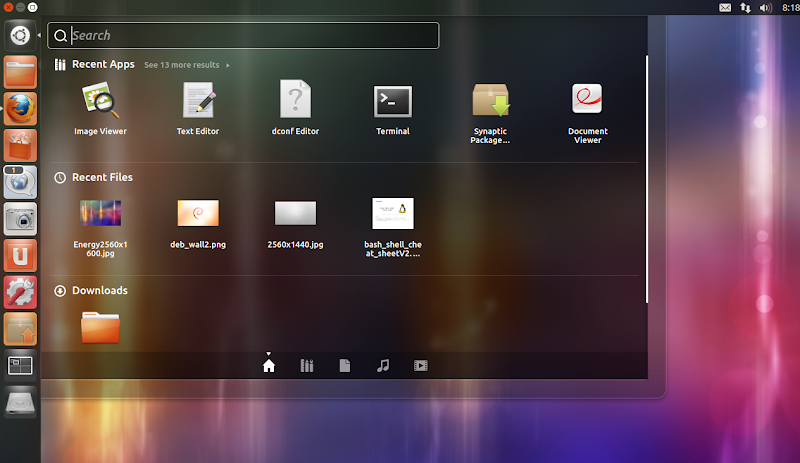Viewport: 800px width, 463px height.
Task: Switch to the Files lens
Action: click(x=345, y=365)
